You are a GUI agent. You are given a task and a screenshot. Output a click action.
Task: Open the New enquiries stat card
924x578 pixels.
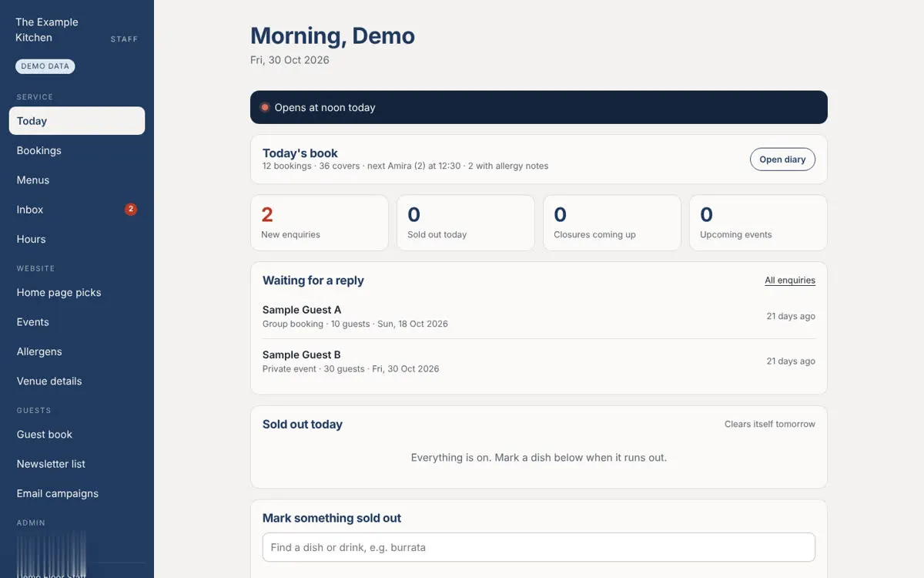pos(320,223)
